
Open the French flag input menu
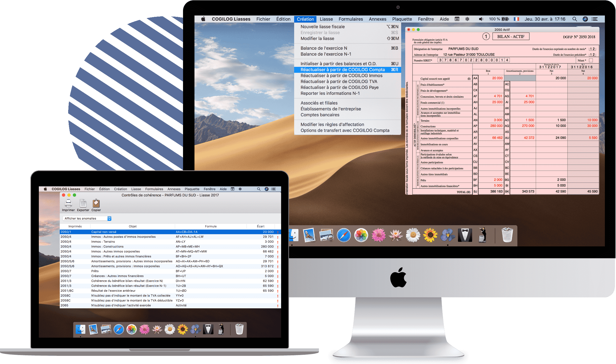coord(516,19)
